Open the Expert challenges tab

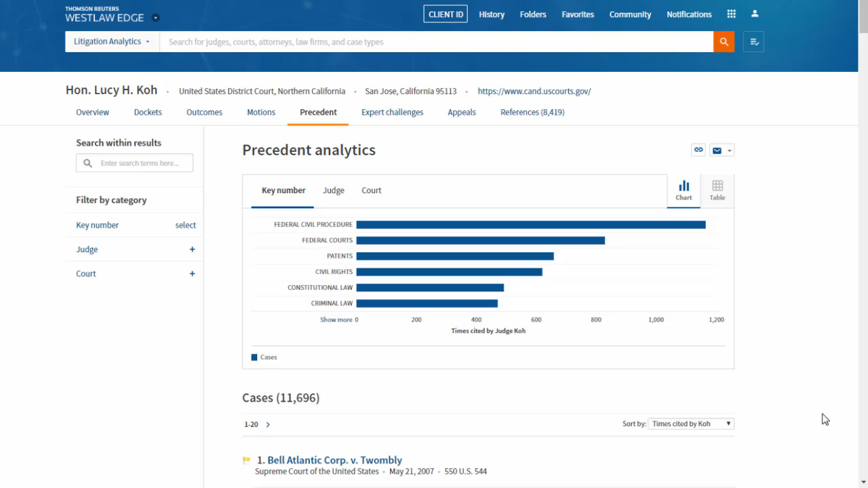point(392,113)
